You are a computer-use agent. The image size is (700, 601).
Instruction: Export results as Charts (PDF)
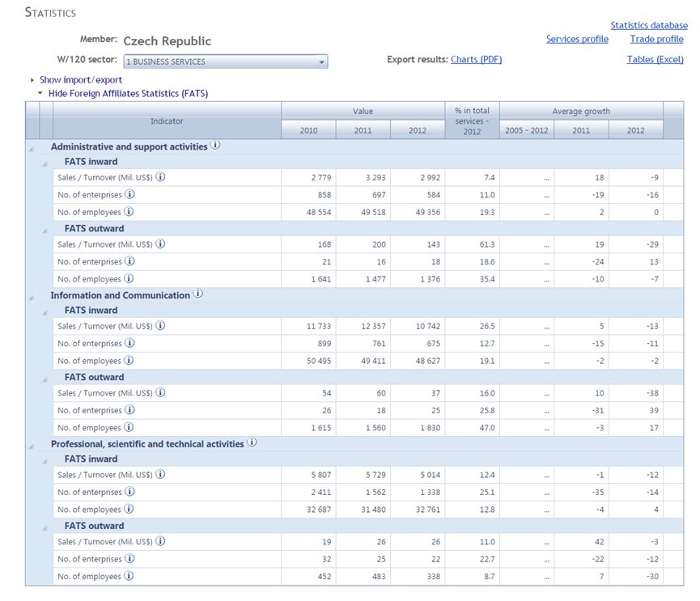[x=477, y=59]
